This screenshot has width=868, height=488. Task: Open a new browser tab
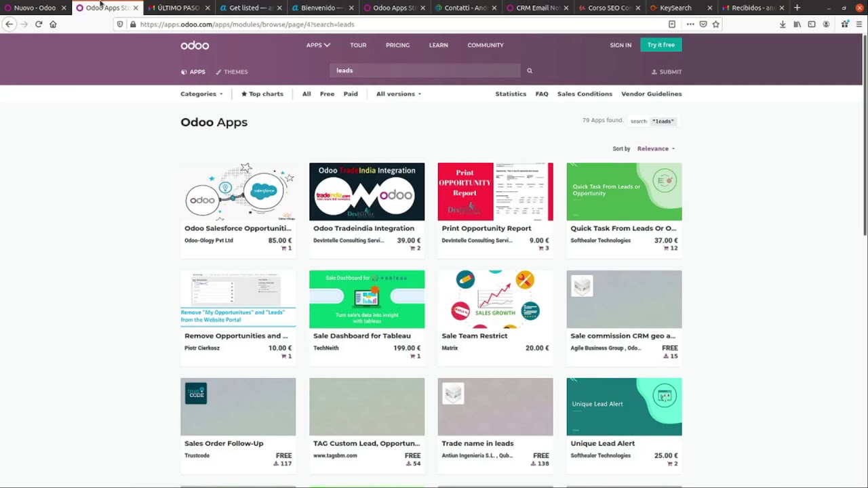(797, 7)
